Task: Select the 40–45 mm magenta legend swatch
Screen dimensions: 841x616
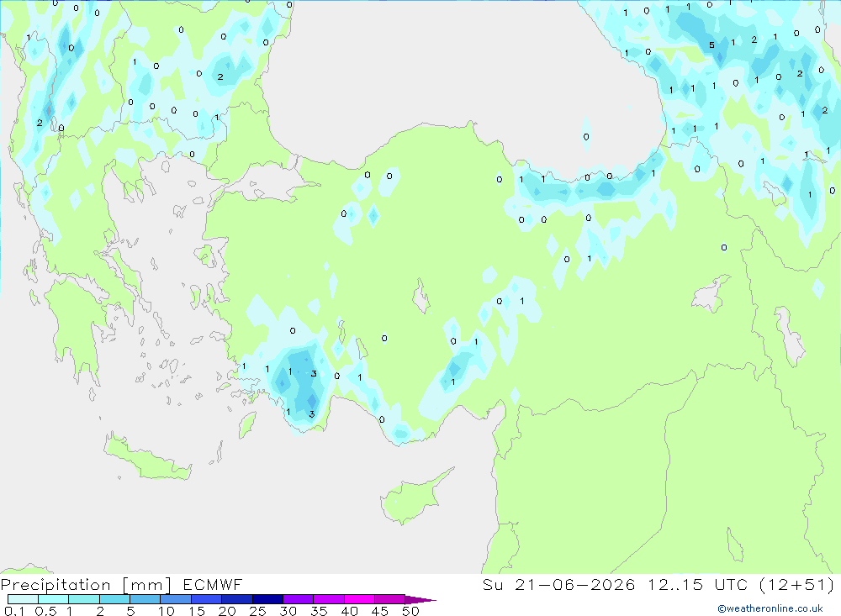Action: click(x=359, y=599)
